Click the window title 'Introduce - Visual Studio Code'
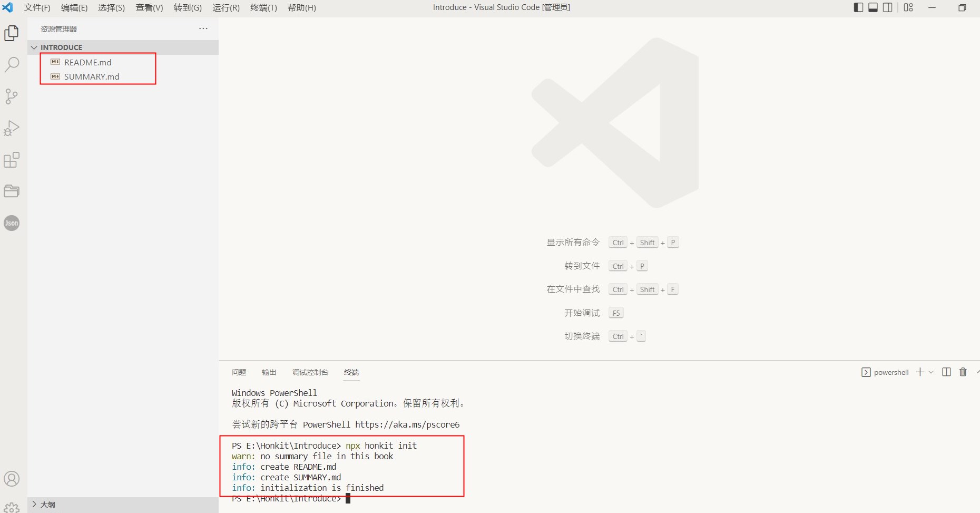Screen dimensions: 980x513 (486, 7)
